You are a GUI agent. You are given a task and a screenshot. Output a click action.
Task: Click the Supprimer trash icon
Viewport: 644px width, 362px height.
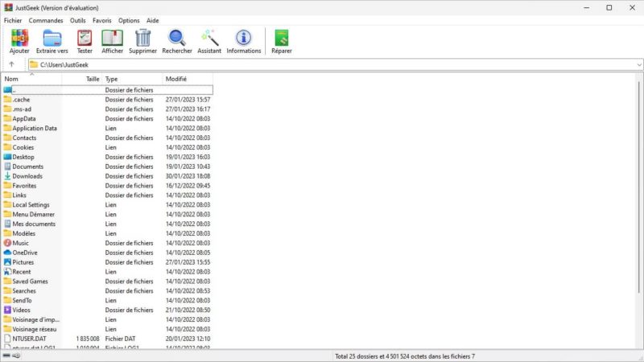click(143, 38)
